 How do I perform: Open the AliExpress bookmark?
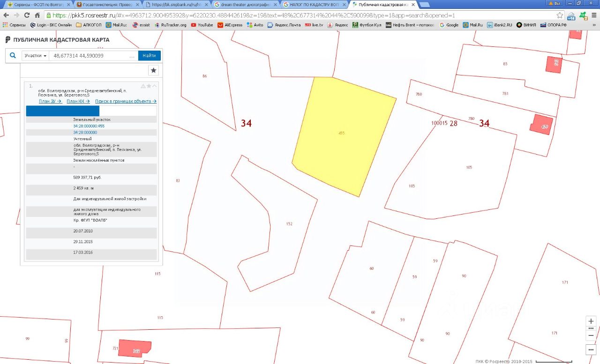click(230, 25)
